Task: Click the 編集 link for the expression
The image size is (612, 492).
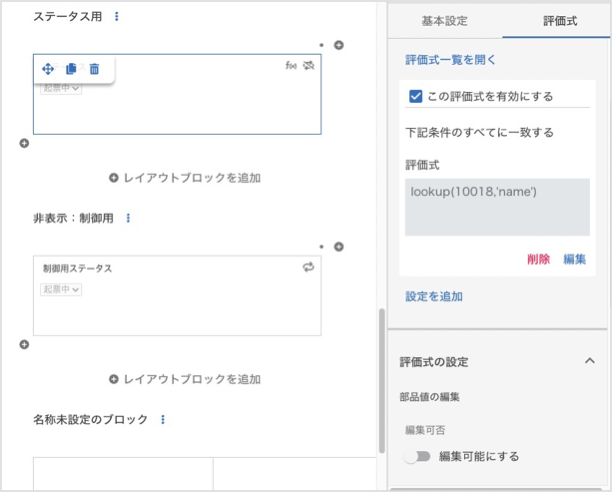Action: click(x=575, y=259)
